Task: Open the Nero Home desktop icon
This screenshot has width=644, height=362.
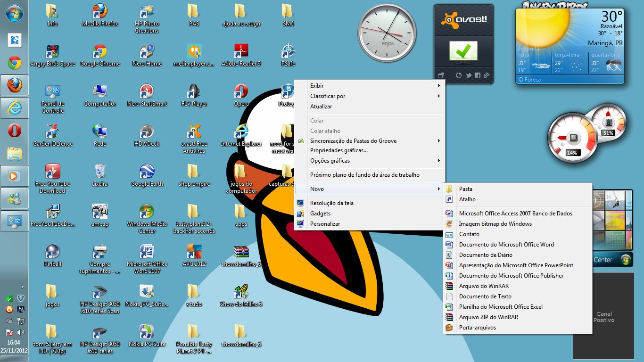Action: tap(147, 55)
